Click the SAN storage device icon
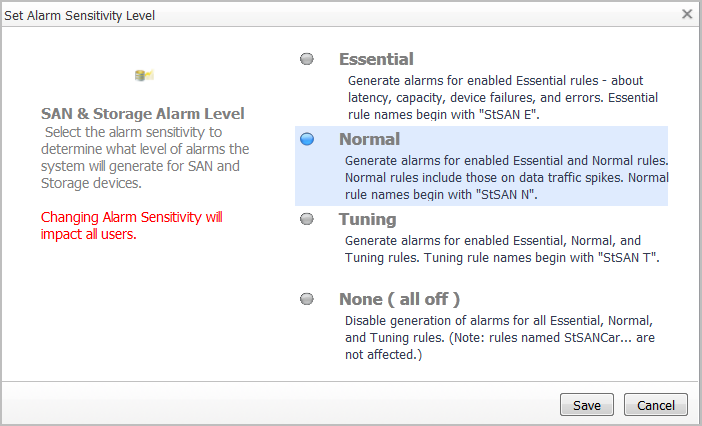702x426 pixels. point(143,76)
